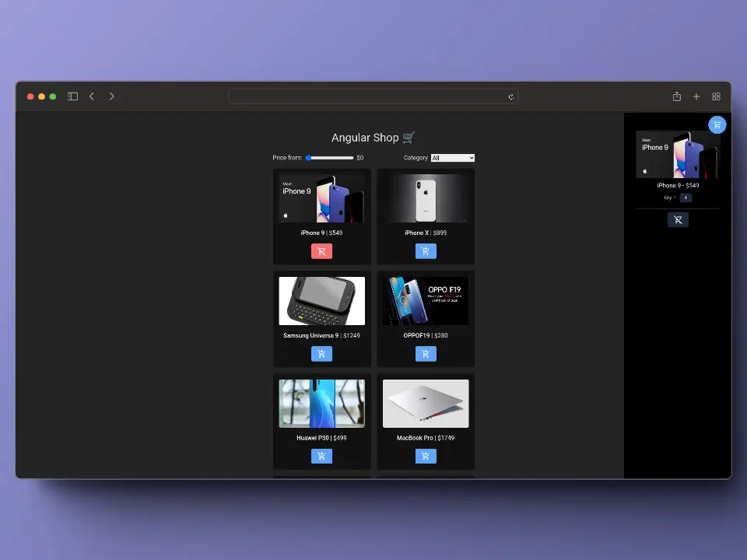Remove iPhone 9 using sidebar remove-cart icon
The height and width of the screenshot is (560, 747).
[x=678, y=219]
